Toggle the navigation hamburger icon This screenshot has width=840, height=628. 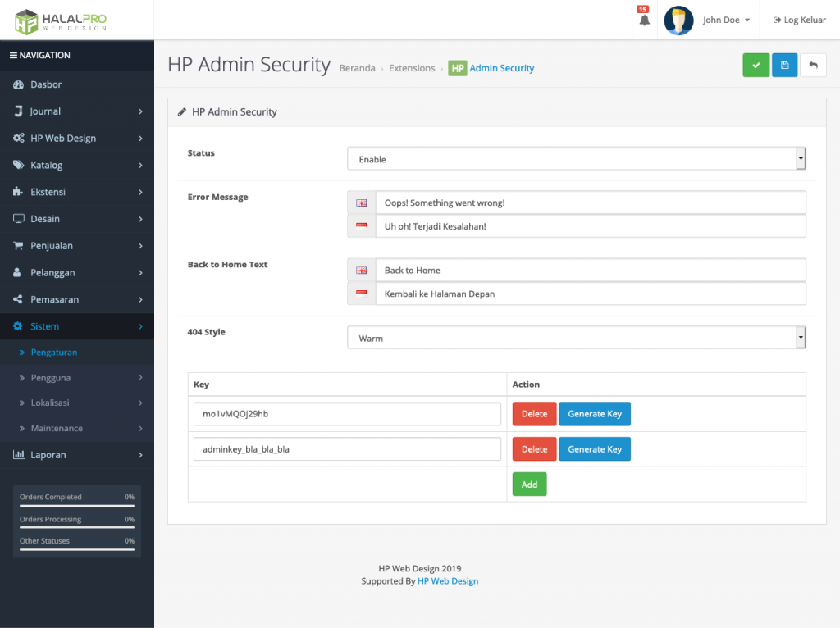(x=13, y=56)
